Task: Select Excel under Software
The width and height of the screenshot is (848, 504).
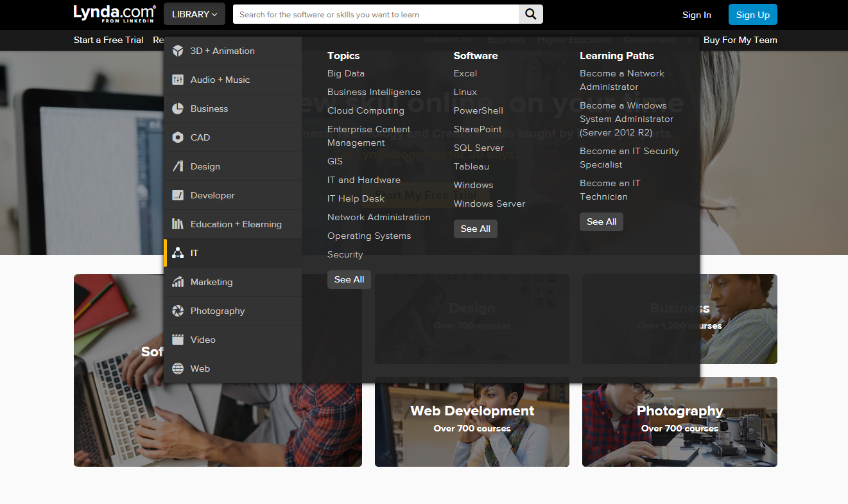Action: (x=465, y=73)
